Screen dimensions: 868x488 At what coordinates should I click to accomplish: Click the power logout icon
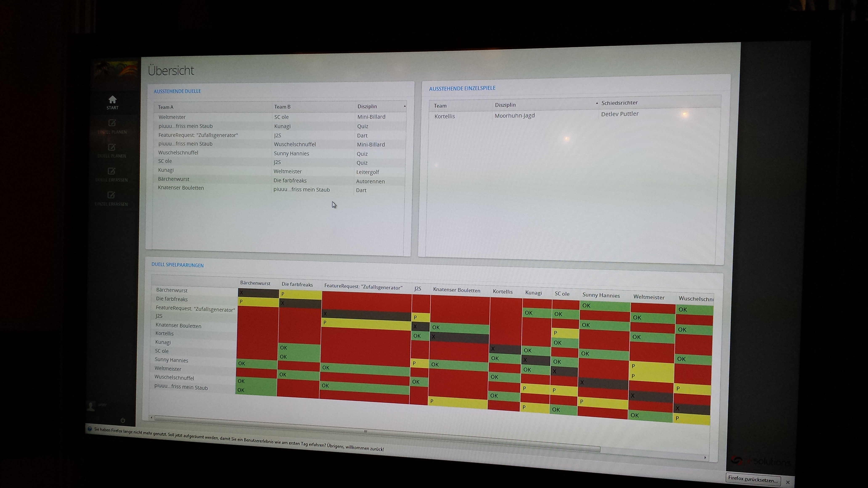tap(123, 420)
